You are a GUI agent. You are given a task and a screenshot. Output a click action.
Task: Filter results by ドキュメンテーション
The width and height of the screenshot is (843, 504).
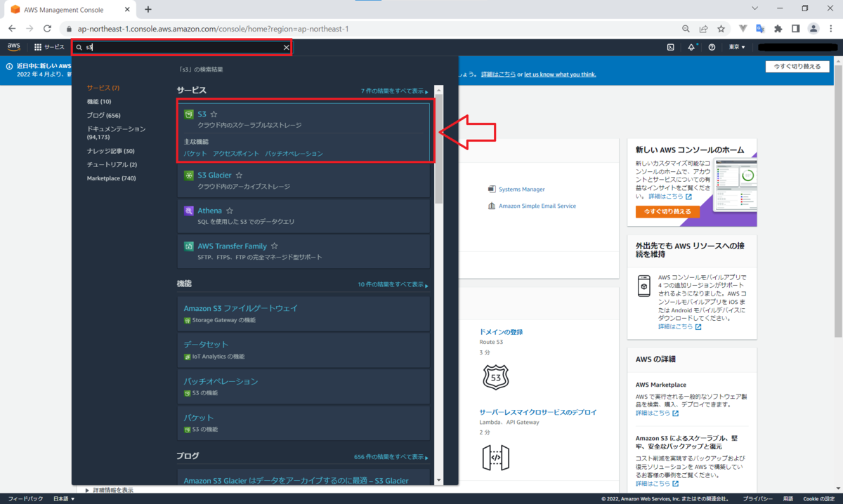tap(117, 133)
